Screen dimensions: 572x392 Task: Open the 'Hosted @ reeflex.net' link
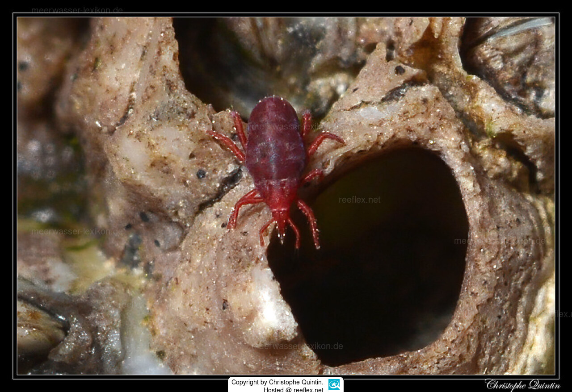293,389
